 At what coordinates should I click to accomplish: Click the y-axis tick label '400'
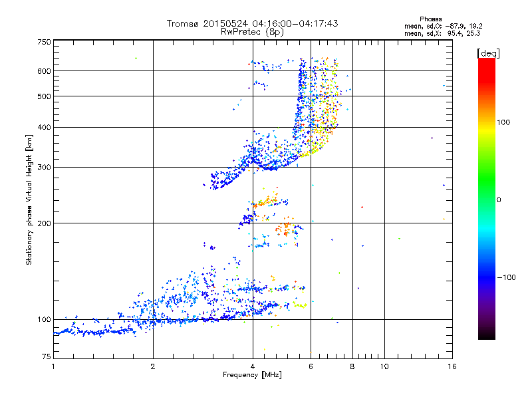pyautogui.click(x=44, y=128)
